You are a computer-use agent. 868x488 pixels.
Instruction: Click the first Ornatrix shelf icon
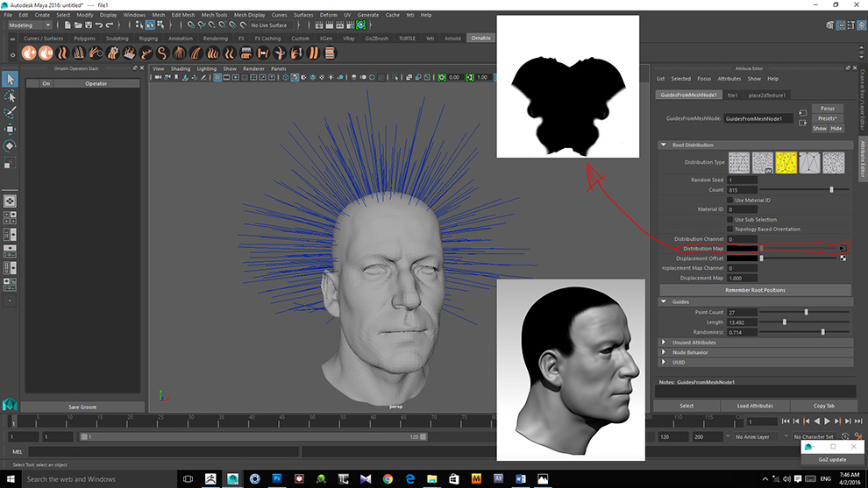tap(28, 53)
